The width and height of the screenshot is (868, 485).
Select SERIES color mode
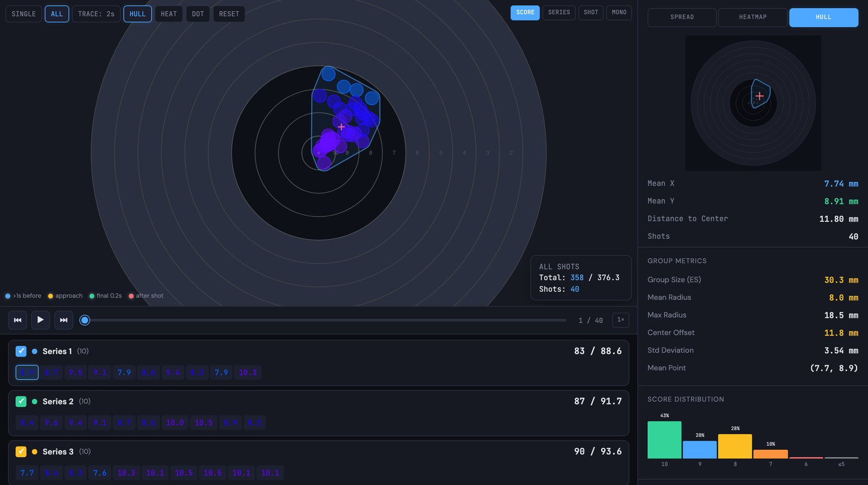pos(559,12)
